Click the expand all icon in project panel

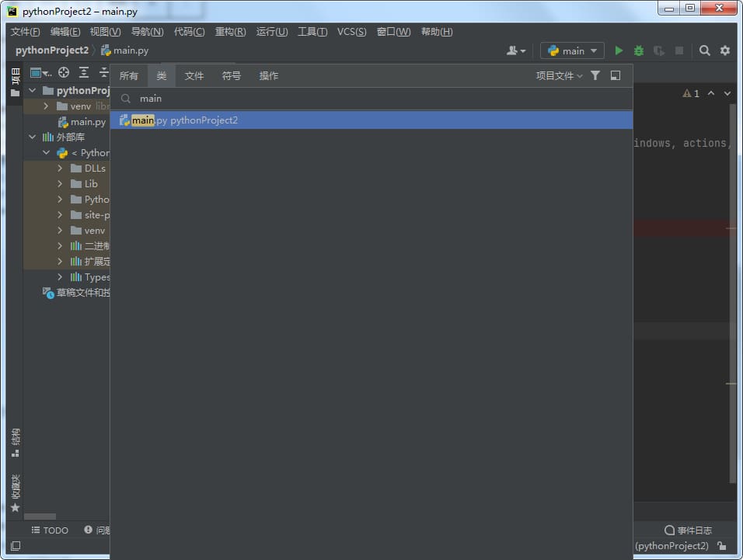coord(84,72)
